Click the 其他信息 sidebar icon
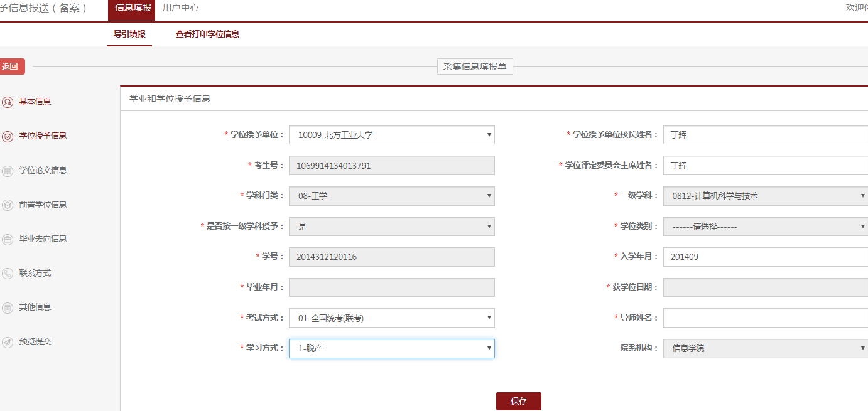The height and width of the screenshot is (411, 868). (8, 307)
